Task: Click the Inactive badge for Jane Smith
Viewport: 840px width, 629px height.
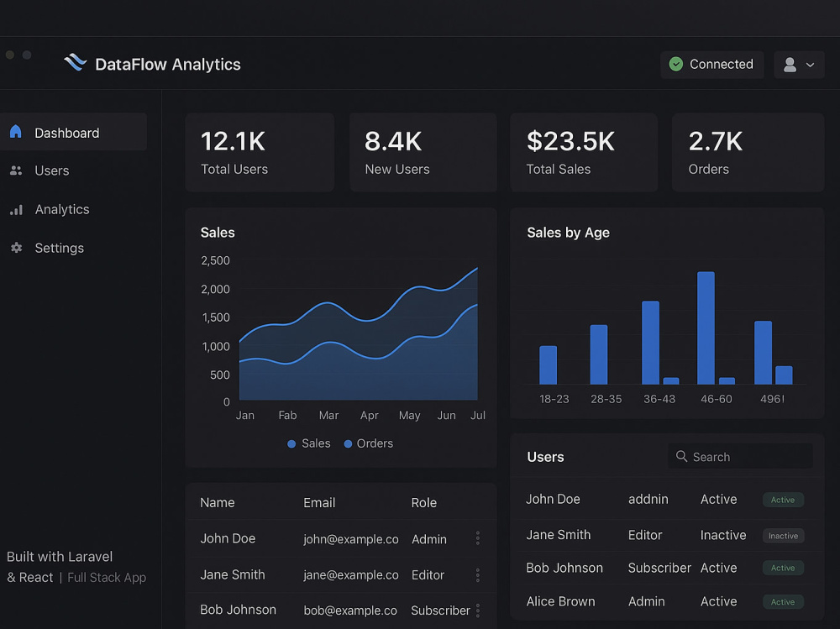Action: pyautogui.click(x=783, y=536)
